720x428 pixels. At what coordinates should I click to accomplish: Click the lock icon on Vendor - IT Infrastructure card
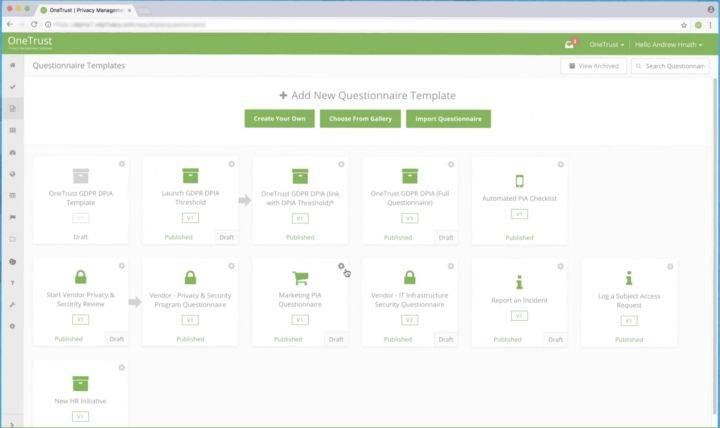tap(410, 277)
